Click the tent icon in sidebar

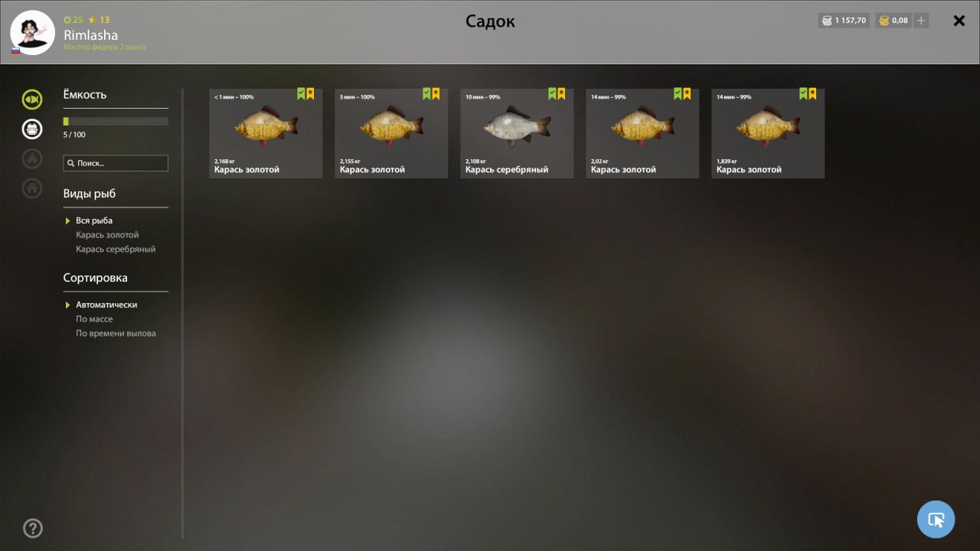pos(32,158)
